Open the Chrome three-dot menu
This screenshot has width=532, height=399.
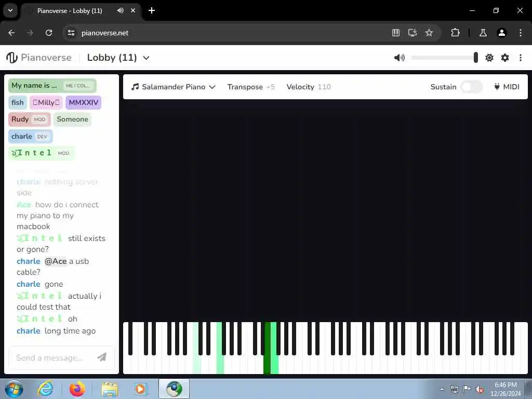click(521, 33)
